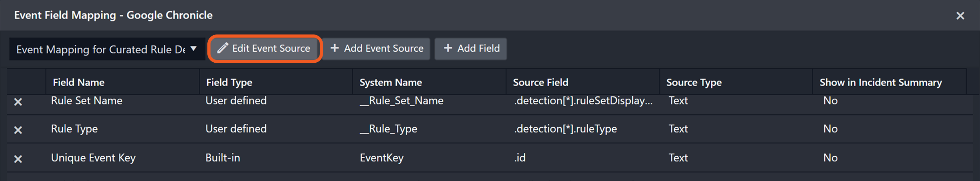Click the pencil icon for Edit Event Source
The width and height of the screenshot is (980, 181).
(x=223, y=48)
